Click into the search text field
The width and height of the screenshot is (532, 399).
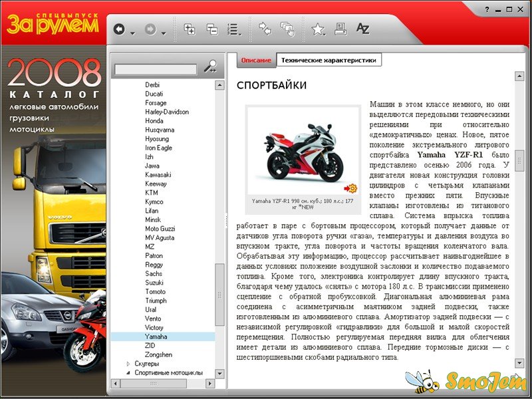point(156,70)
